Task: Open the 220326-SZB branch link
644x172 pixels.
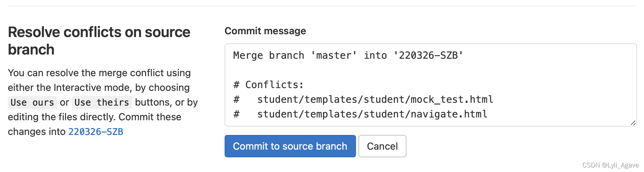Action: [x=96, y=132]
